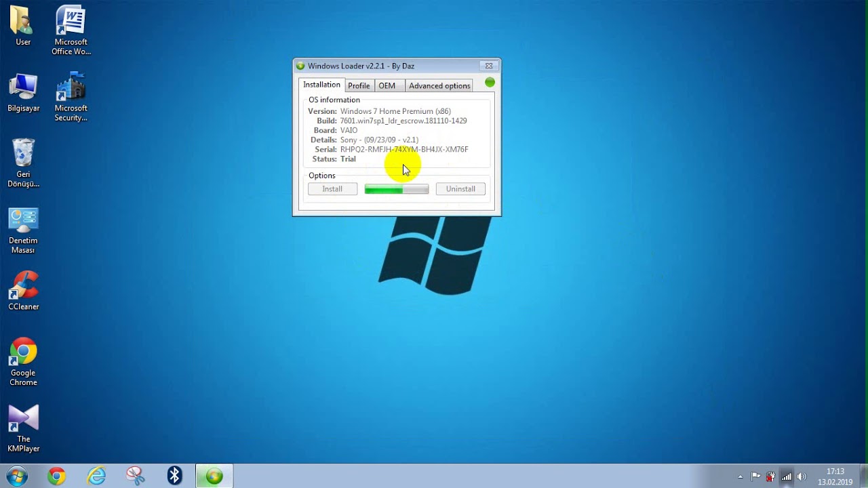Click the Trial status value

(348, 159)
